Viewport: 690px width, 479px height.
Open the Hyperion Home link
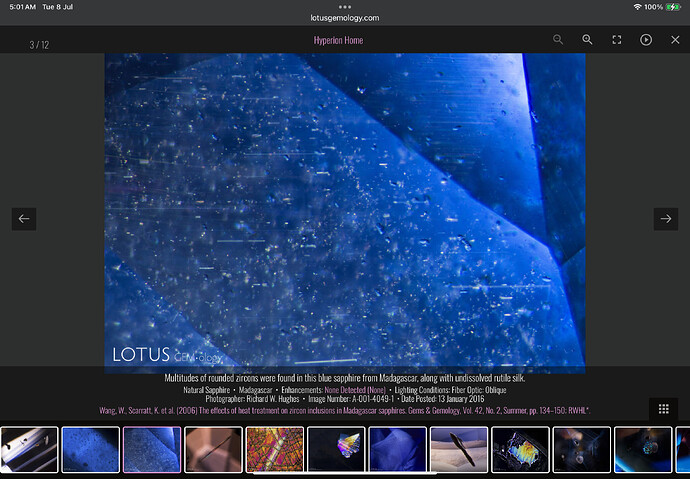(x=338, y=40)
